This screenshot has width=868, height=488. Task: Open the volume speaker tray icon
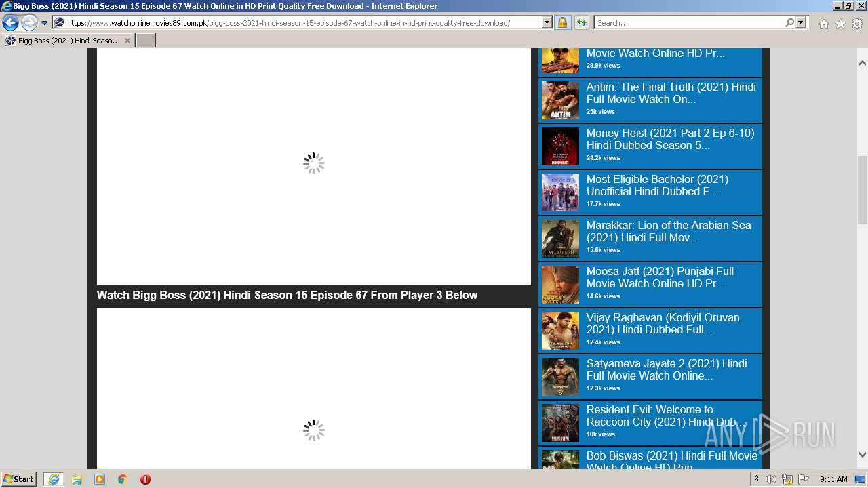[771, 479]
